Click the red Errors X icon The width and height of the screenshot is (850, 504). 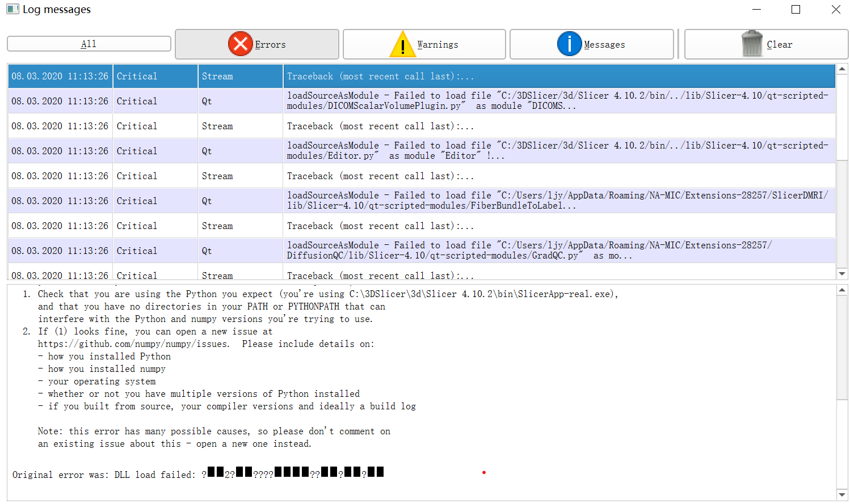[x=241, y=44]
